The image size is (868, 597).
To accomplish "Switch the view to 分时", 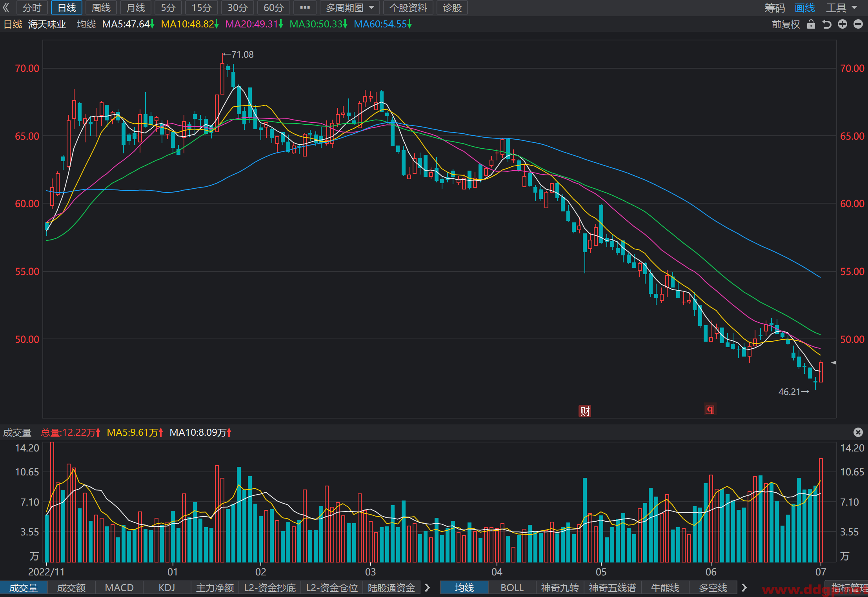I will 32,7.
